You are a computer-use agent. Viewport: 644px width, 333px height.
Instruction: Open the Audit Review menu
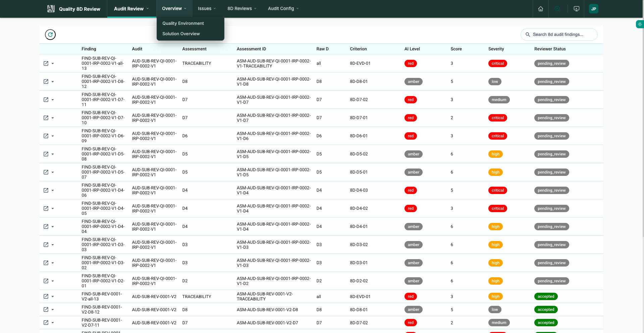131,9
